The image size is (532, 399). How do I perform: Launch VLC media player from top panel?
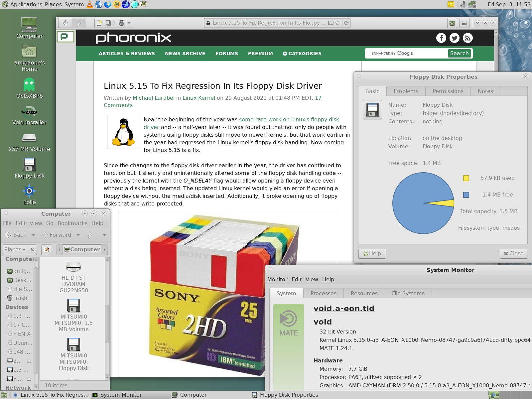(x=90, y=4)
